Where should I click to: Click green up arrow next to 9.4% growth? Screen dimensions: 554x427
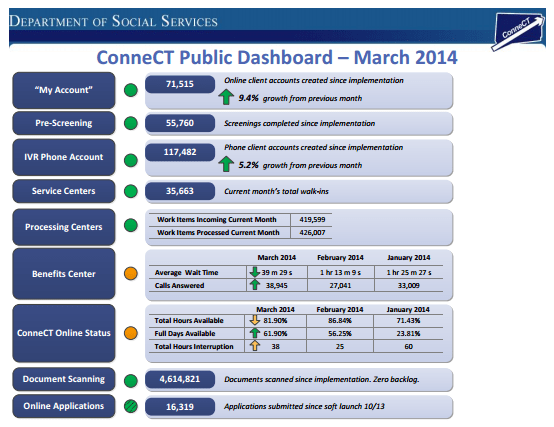pyautogui.click(x=226, y=96)
